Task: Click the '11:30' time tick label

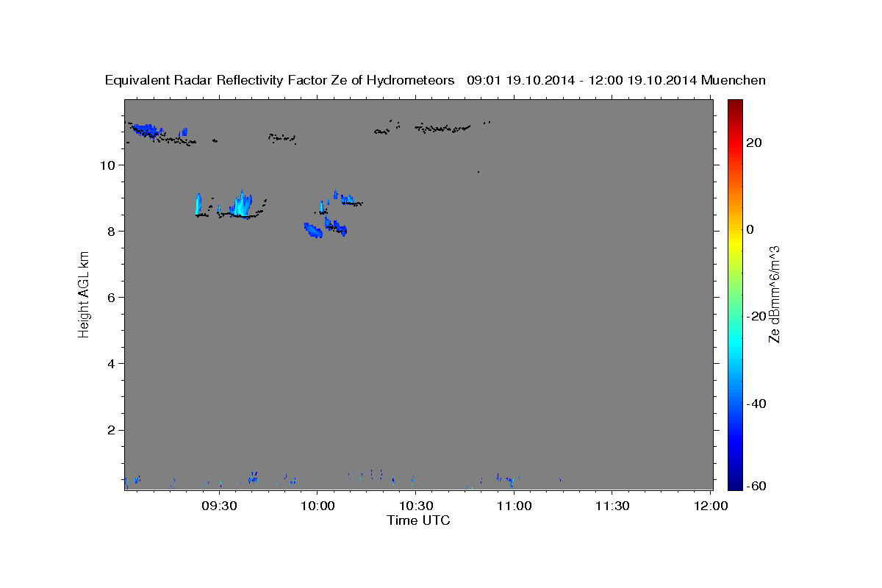Action: click(612, 506)
